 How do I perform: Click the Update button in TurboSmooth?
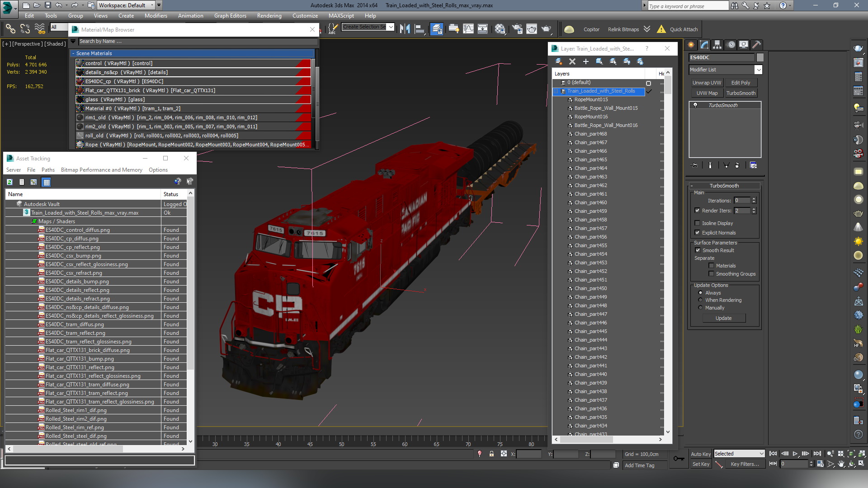(723, 318)
